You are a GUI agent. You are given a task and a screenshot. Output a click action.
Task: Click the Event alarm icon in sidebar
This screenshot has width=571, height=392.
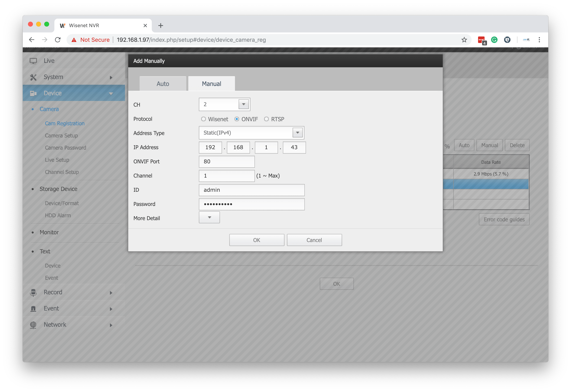coord(33,309)
